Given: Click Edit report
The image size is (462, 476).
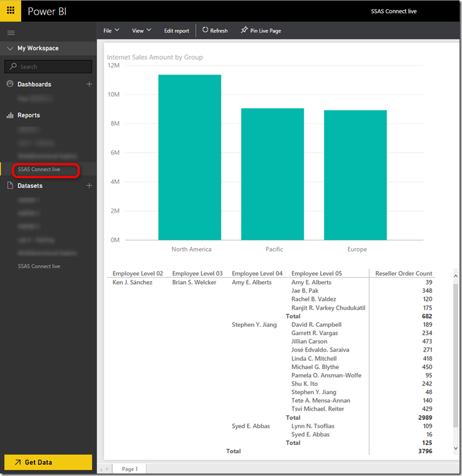Looking at the screenshot, I should [x=177, y=31].
